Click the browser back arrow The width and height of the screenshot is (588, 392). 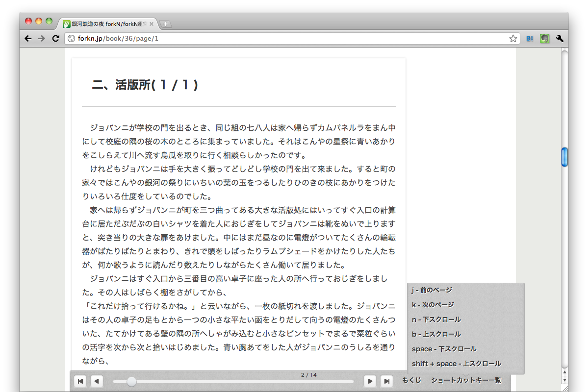point(28,39)
